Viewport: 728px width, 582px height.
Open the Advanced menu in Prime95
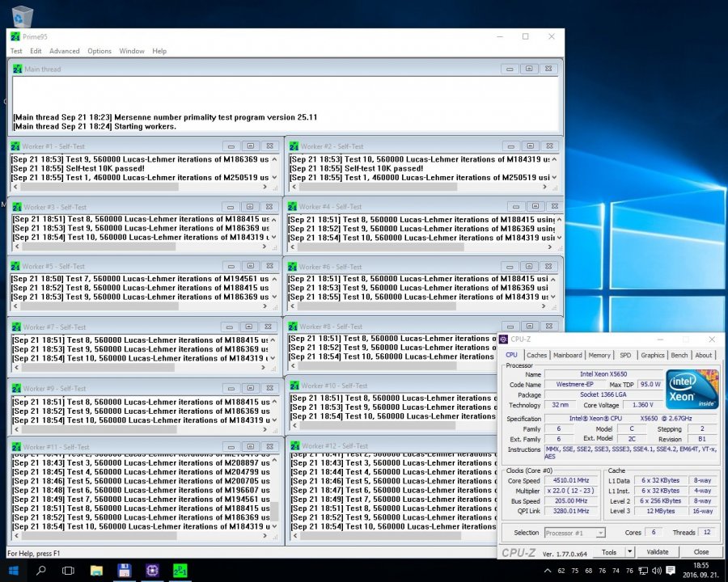(64, 51)
